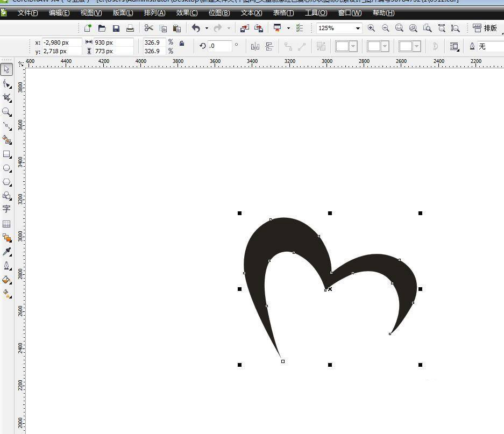
Task: Click the Cut scissors icon
Action: [149, 28]
